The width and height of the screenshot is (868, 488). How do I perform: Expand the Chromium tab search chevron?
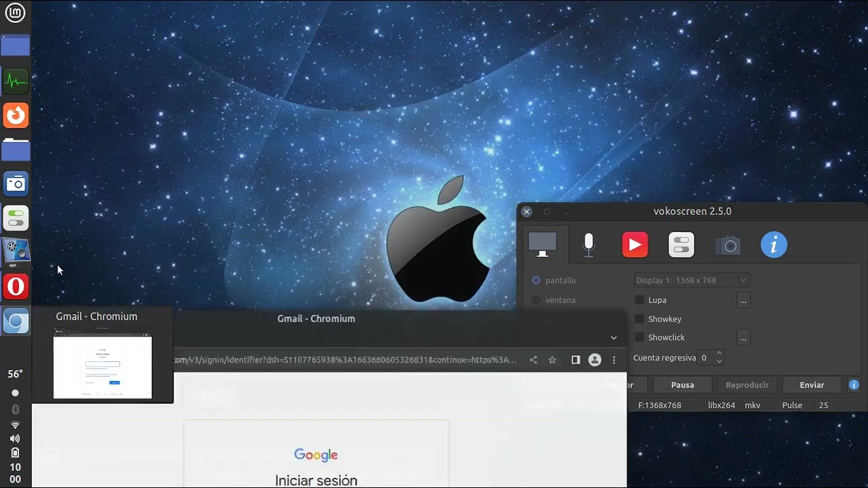coord(614,338)
